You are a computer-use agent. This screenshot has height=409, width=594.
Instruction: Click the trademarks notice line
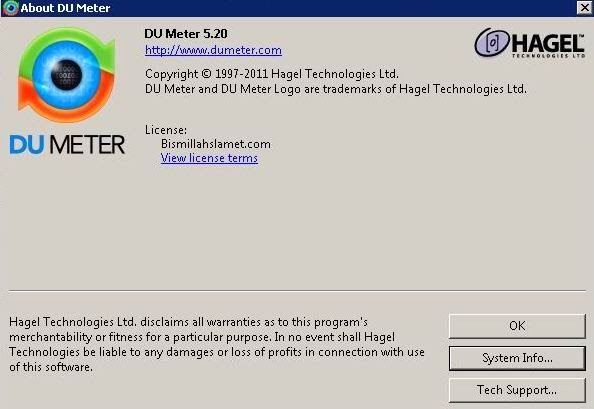click(336, 89)
